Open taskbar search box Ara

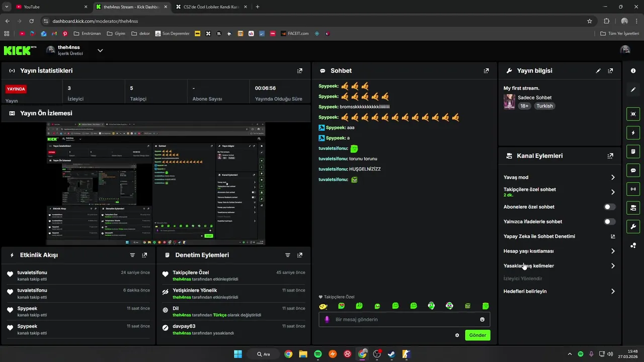coord(264,354)
